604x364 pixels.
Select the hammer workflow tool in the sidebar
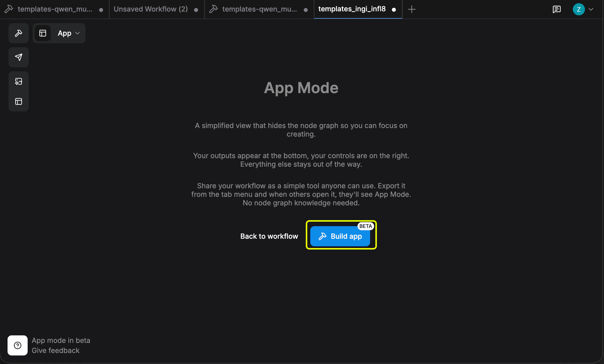point(18,33)
